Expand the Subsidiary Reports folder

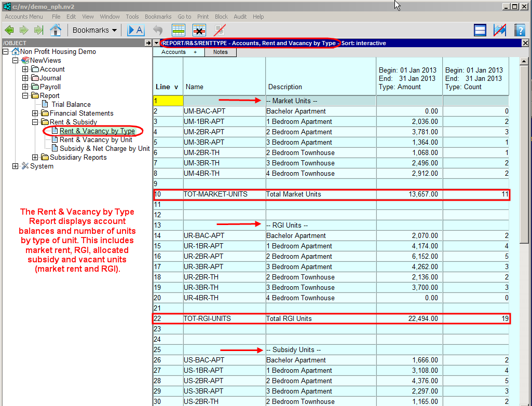(35, 158)
